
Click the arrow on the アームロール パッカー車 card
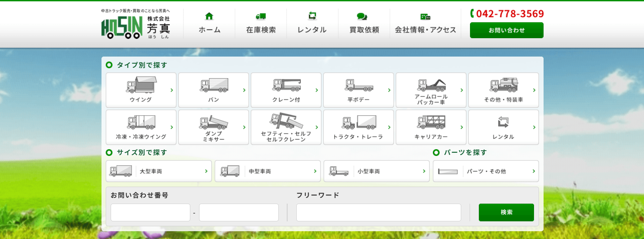[x=462, y=90]
